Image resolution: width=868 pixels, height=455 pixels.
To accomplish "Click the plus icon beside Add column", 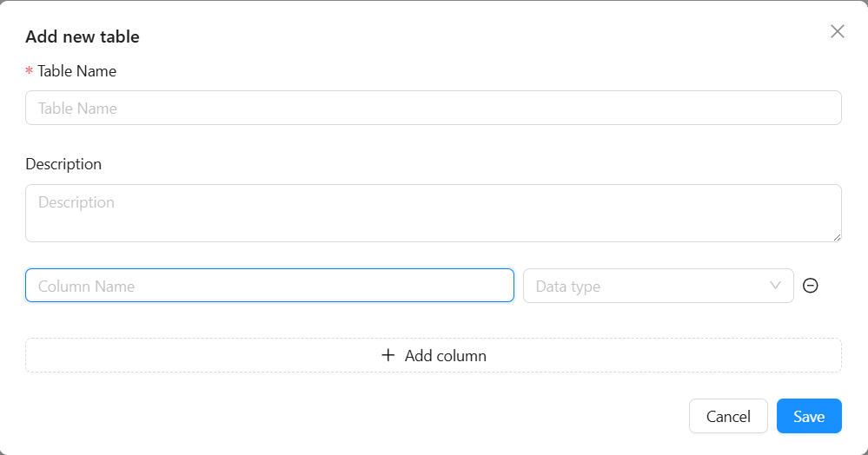I will 388,355.
